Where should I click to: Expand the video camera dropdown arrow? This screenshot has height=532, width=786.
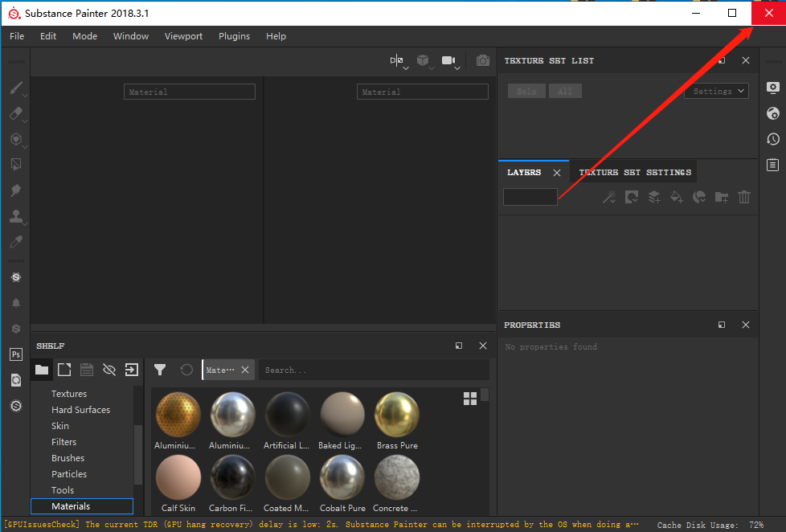pos(457,68)
